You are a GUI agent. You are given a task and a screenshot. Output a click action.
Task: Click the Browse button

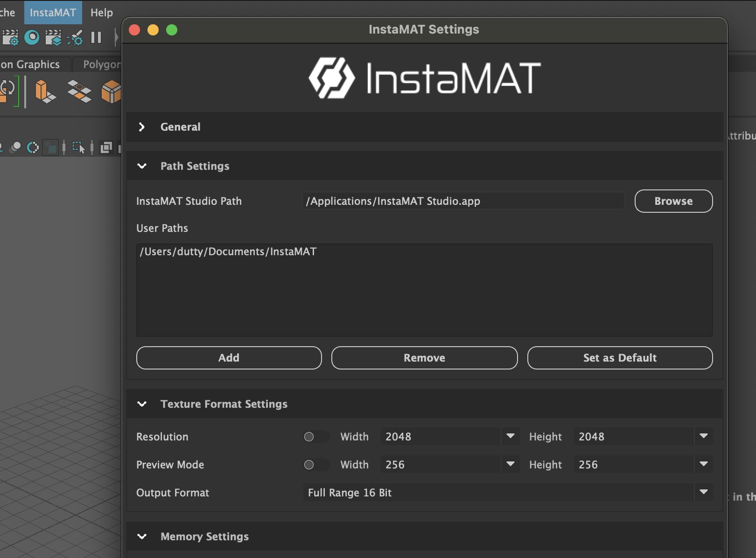tap(673, 201)
